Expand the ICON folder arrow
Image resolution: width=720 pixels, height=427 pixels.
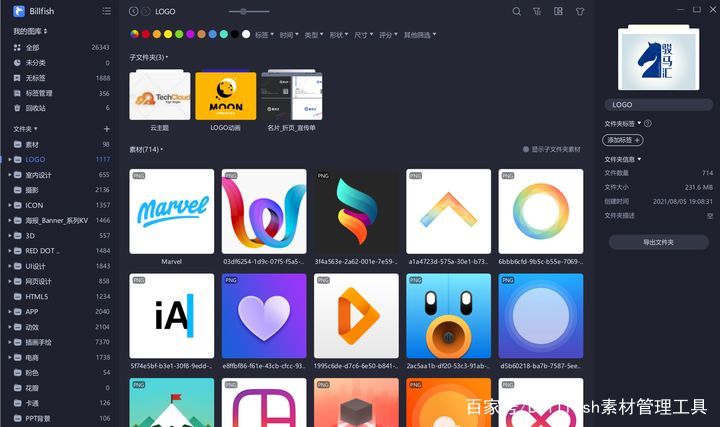tap(10, 205)
